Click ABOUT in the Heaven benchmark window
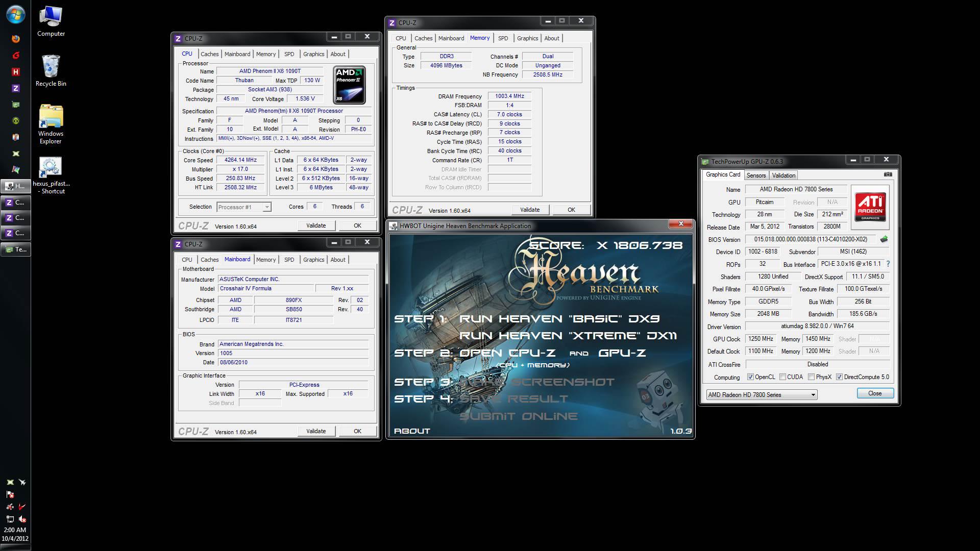This screenshot has height=551, width=980. [412, 431]
